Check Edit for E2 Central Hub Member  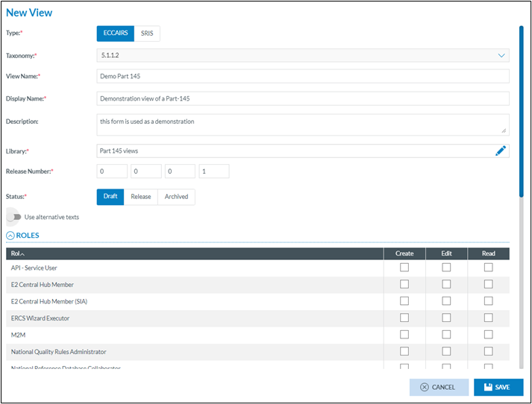point(446,285)
